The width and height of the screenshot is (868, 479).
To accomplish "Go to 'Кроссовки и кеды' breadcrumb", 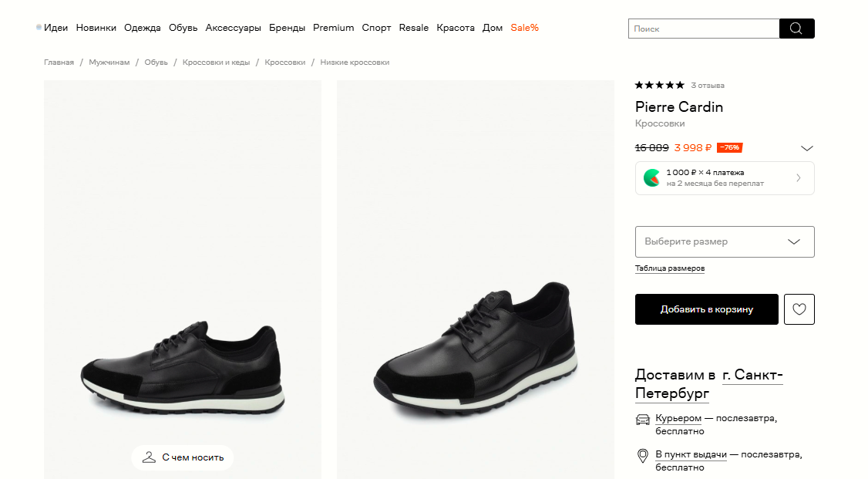I will pos(217,62).
